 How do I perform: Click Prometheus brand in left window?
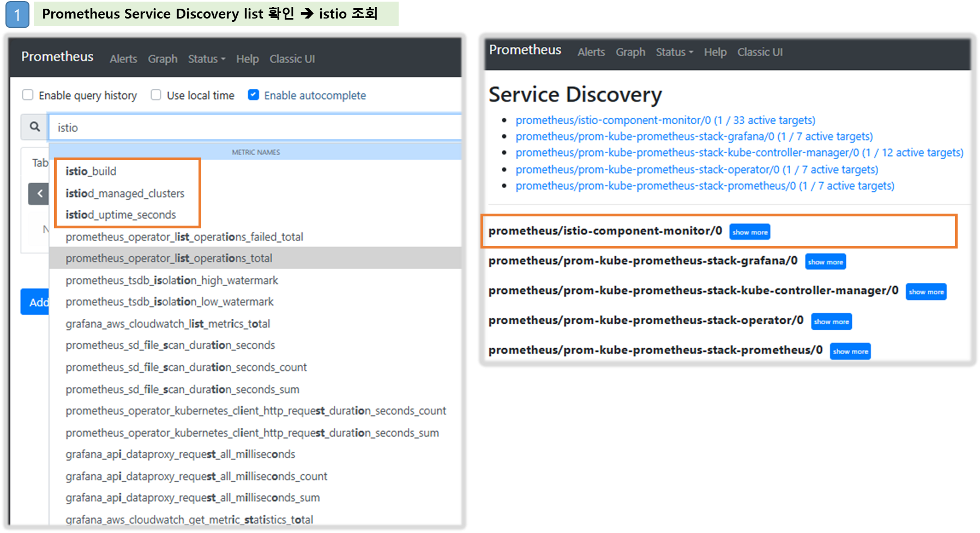click(57, 57)
